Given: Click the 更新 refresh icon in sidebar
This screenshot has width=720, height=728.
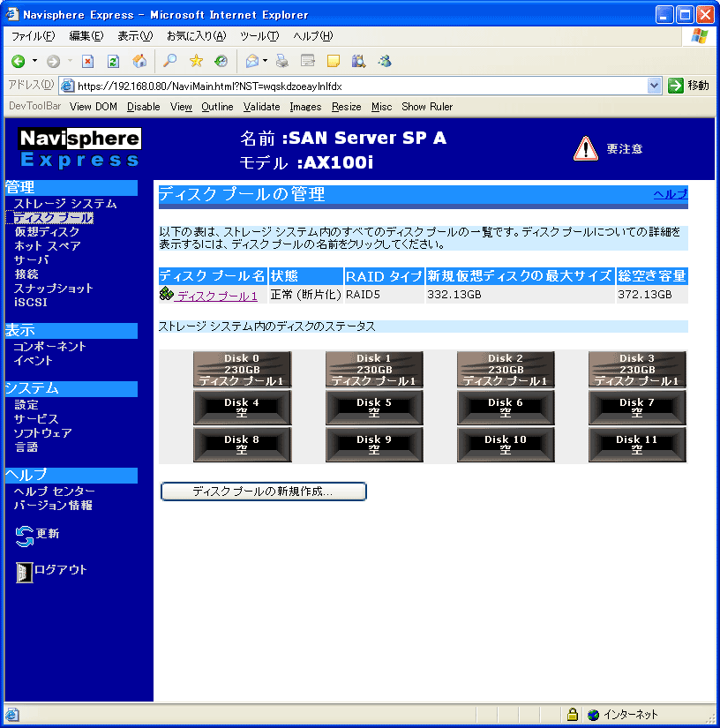Looking at the screenshot, I should point(24,536).
